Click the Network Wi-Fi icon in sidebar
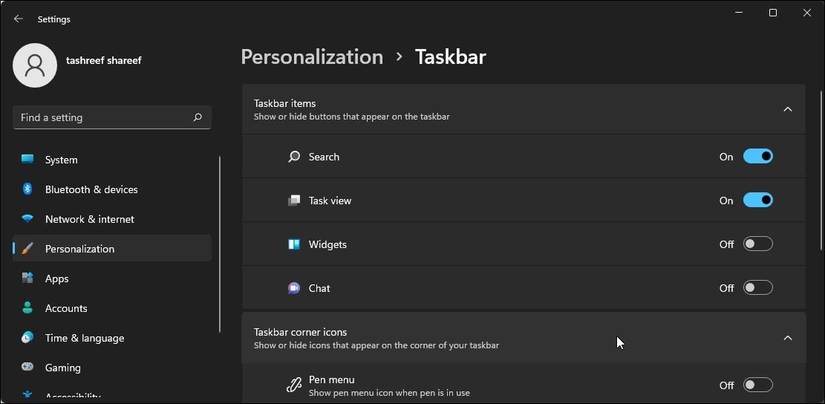The height and width of the screenshot is (404, 825). 27,219
